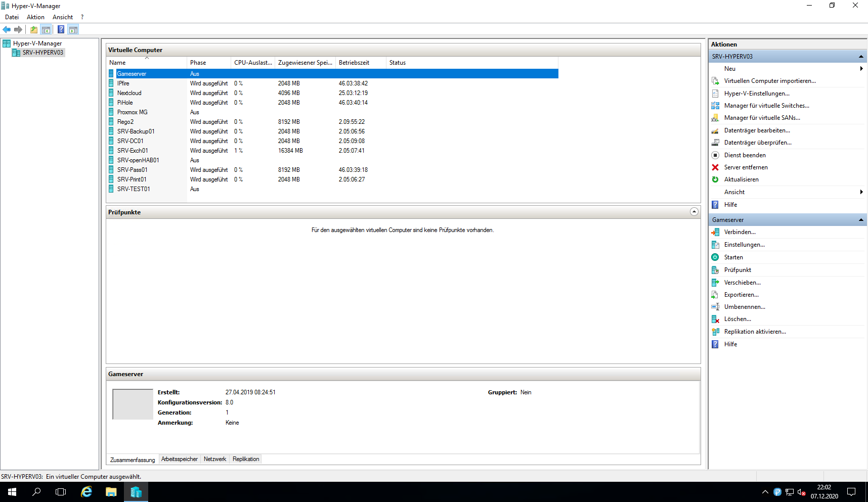The width and height of the screenshot is (868, 502).
Task: Open the ? help menu
Action: pos(82,17)
